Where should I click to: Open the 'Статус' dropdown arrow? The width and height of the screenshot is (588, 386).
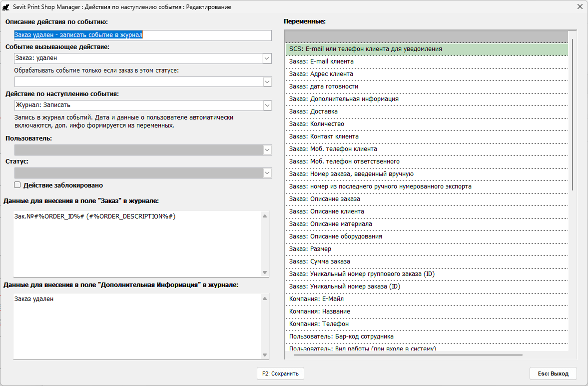267,173
